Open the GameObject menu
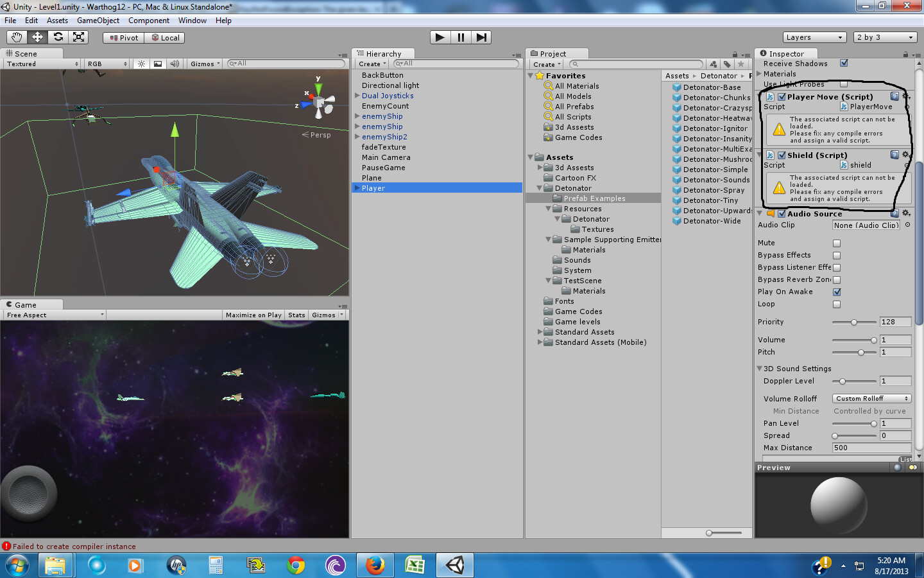 (98, 20)
